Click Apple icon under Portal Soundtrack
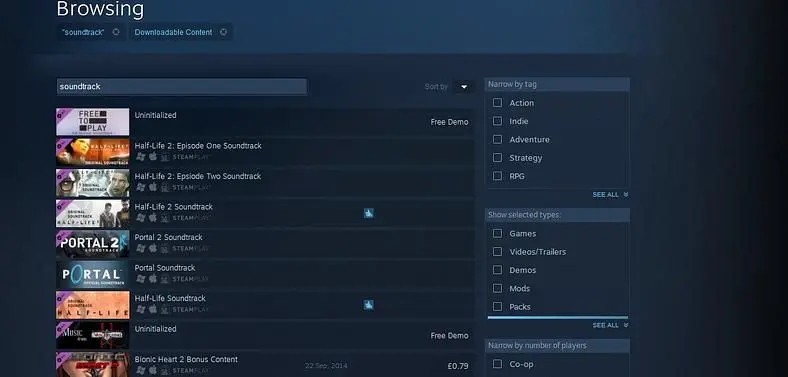The width and height of the screenshot is (788, 377). pos(153,278)
